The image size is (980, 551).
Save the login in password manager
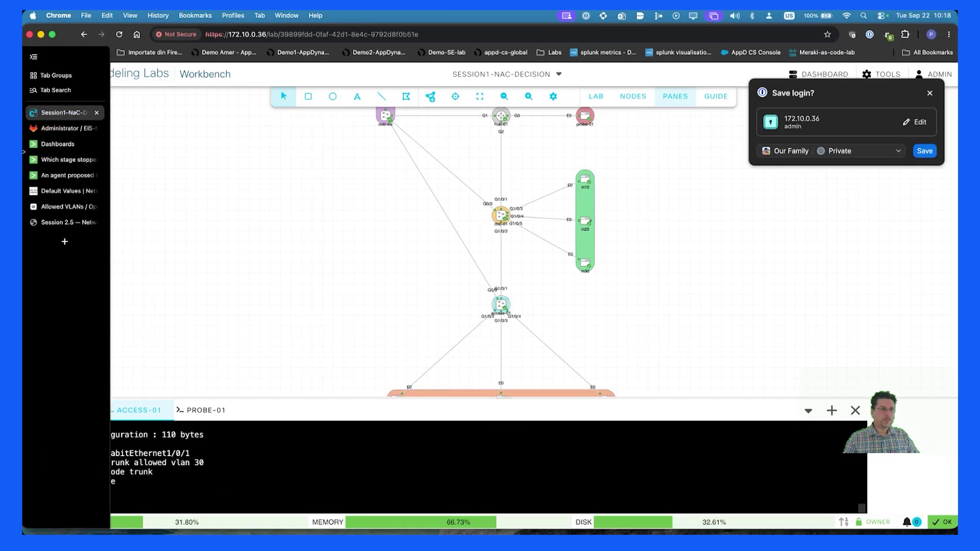pyautogui.click(x=924, y=151)
